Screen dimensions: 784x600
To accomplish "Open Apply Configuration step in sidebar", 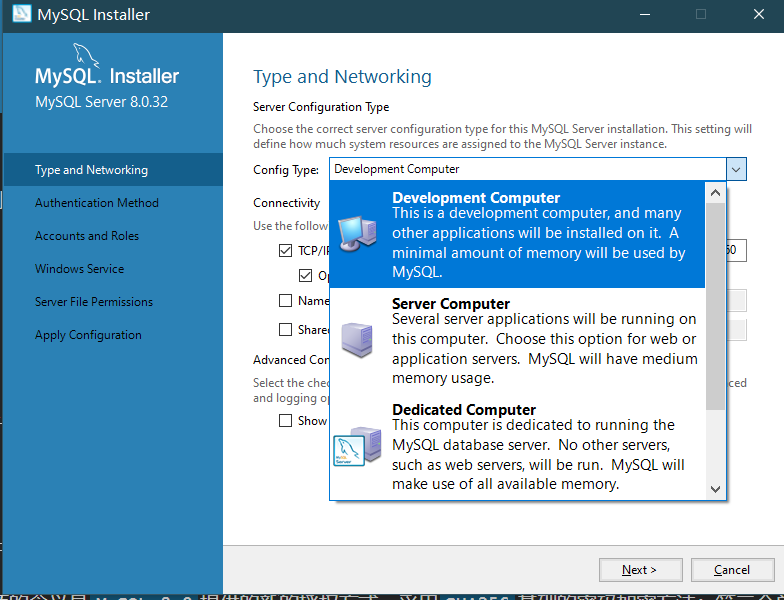I will click(113, 334).
